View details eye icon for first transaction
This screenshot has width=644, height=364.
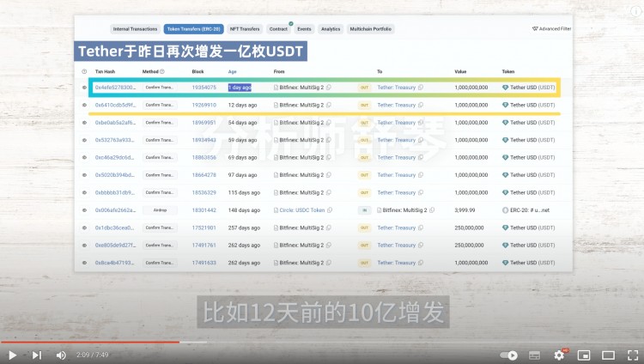point(84,88)
